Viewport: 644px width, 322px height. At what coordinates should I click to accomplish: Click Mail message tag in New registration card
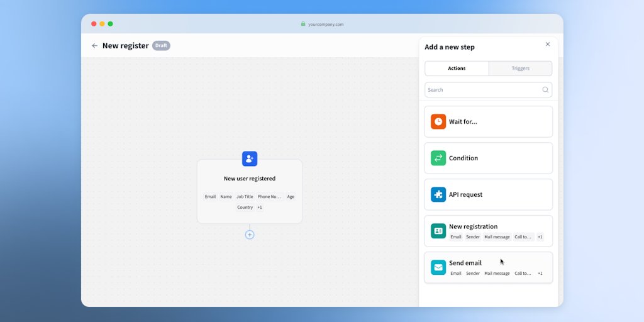tap(497, 237)
